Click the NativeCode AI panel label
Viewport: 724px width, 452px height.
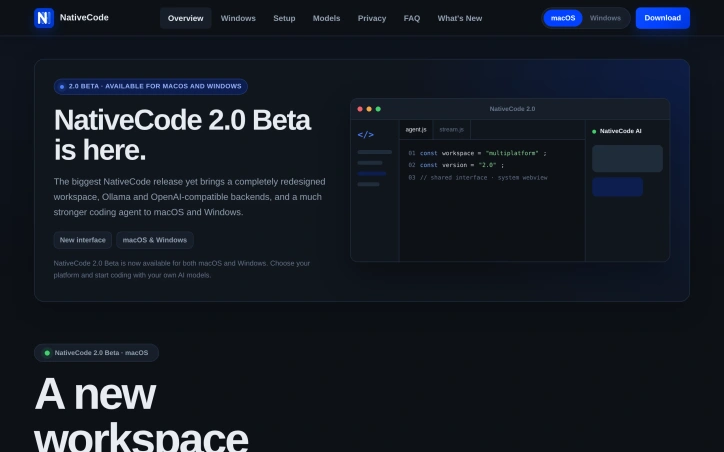[x=620, y=131]
